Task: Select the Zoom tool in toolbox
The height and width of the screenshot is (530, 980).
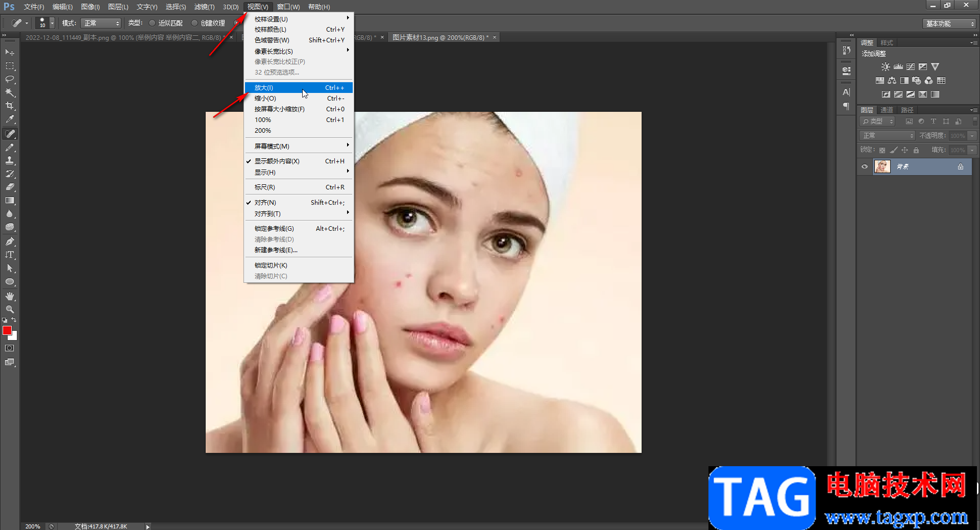Action: pos(10,309)
